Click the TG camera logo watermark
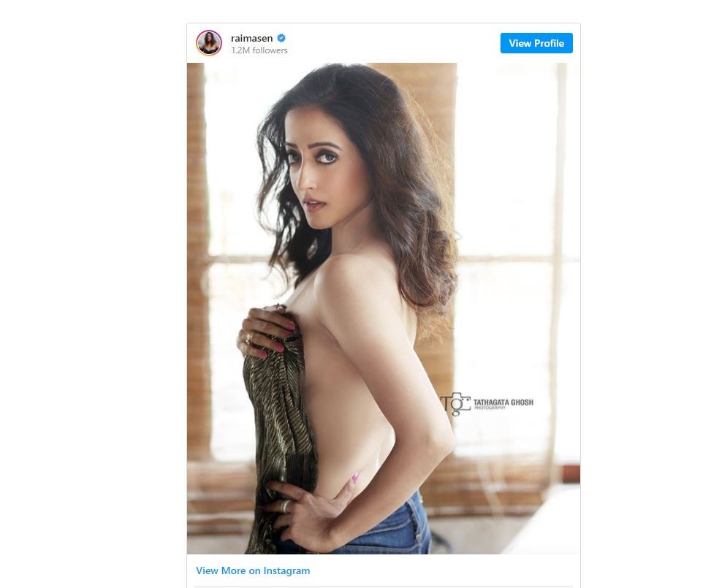The width and height of the screenshot is (719, 588). (x=456, y=404)
